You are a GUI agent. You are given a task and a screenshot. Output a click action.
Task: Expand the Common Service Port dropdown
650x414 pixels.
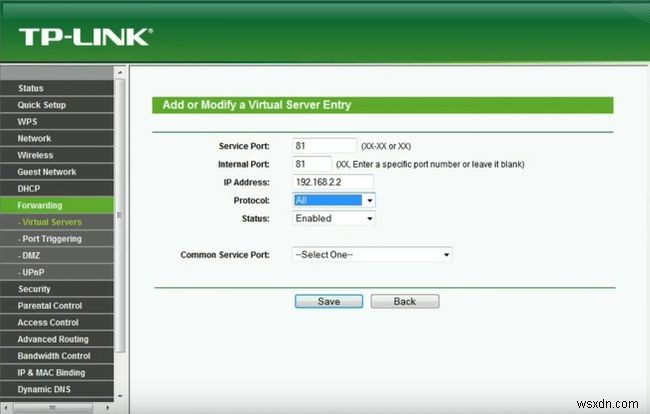pos(372,254)
